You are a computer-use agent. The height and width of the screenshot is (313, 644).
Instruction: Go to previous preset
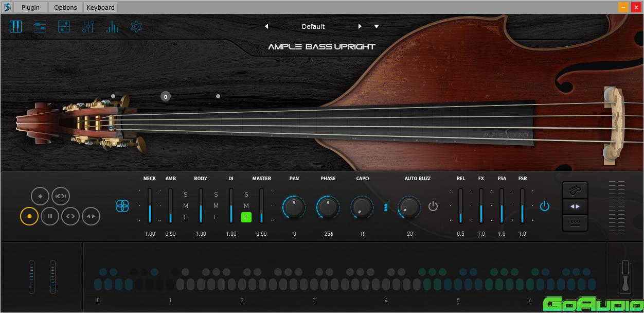tap(266, 26)
